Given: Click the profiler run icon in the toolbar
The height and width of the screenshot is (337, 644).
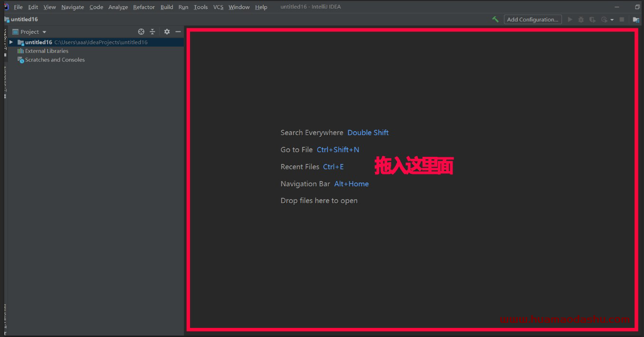Looking at the screenshot, I should [604, 19].
